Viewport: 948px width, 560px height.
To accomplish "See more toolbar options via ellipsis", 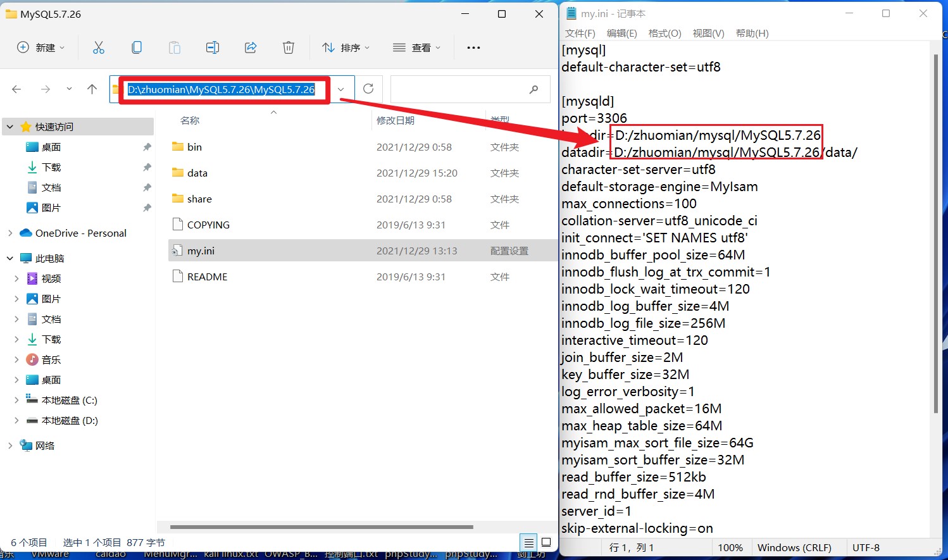I will [x=473, y=47].
